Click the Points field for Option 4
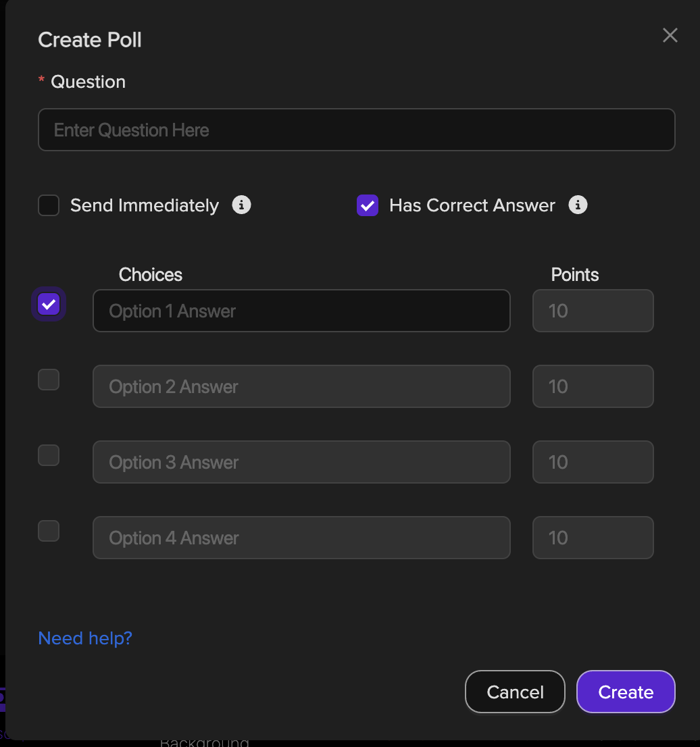The height and width of the screenshot is (747, 700). [593, 538]
